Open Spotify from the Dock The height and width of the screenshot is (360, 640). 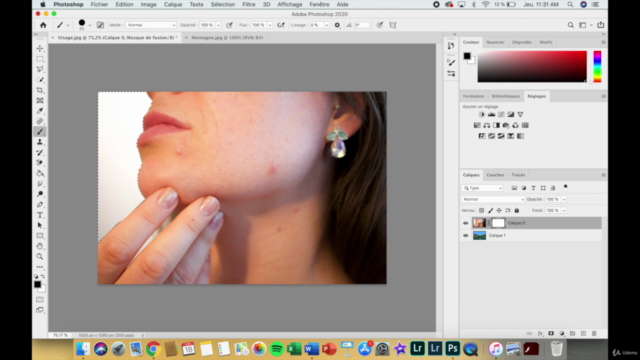point(277,349)
